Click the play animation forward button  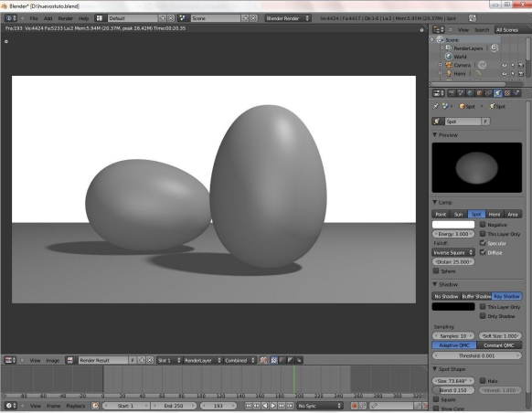coord(273,406)
